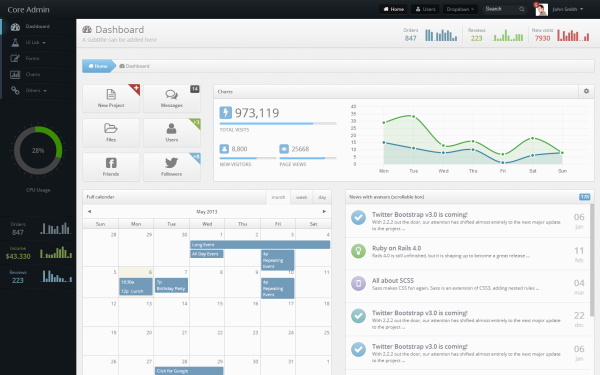The image size is (600, 375).
Task: Click the 178 news count badge
Action: (x=584, y=197)
